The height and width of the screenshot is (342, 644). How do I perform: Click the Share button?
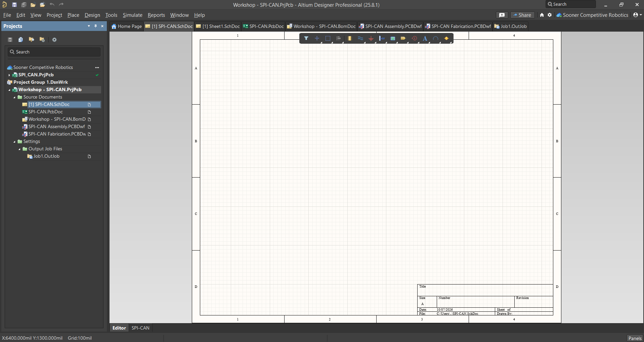point(522,15)
